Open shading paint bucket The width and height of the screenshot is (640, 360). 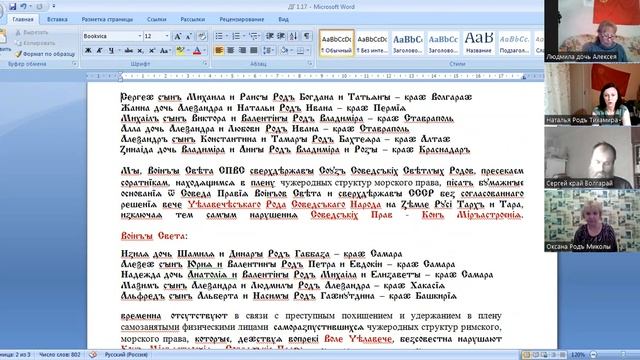click(284, 51)
